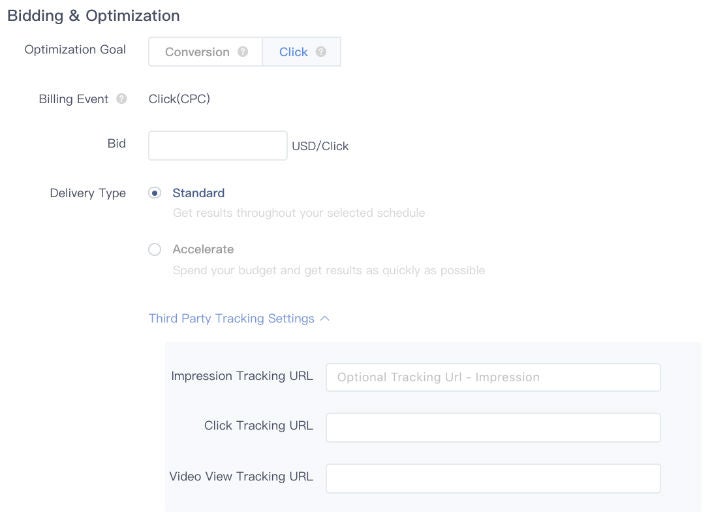Viewport: 712px width, 521px height.
Task: Focus the Bid amount input field
Action: tap(217, 145)
